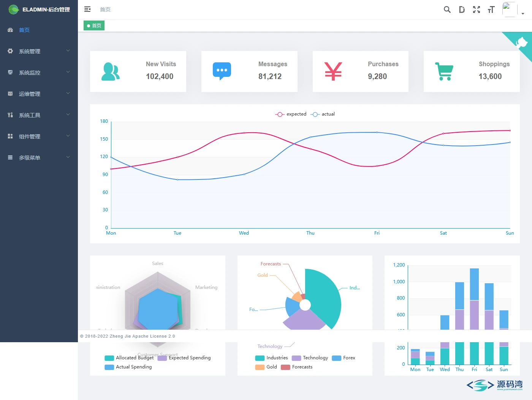Click the 首页 dashboard icon in sidebar
532x400 pixels.
click(x=10, y=30)
